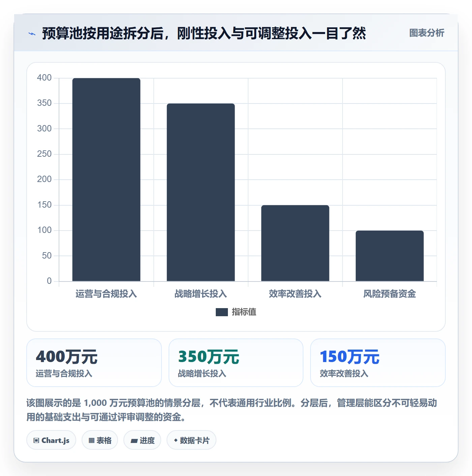This screenshot has height=476, width=472.
Task: Click the 250 y-axis tick label
Action: pyautogui.click(x=44, y=154)
